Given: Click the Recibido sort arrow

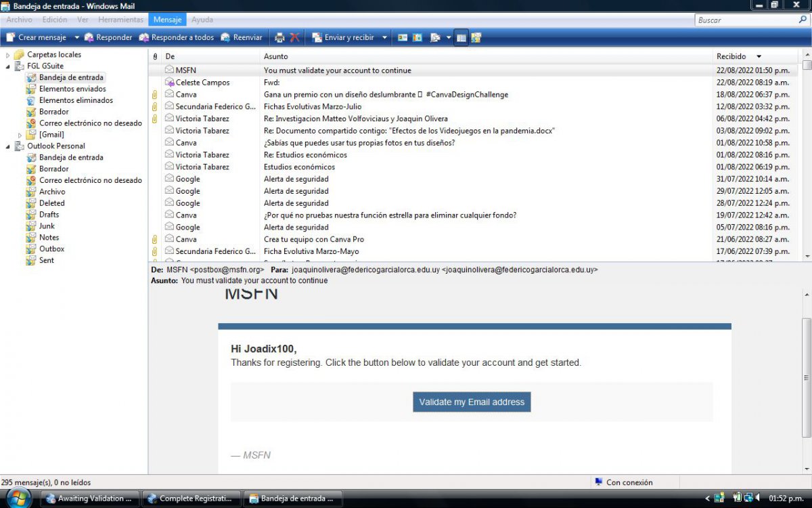Looking at the screenshot, I should click(759, 56).
